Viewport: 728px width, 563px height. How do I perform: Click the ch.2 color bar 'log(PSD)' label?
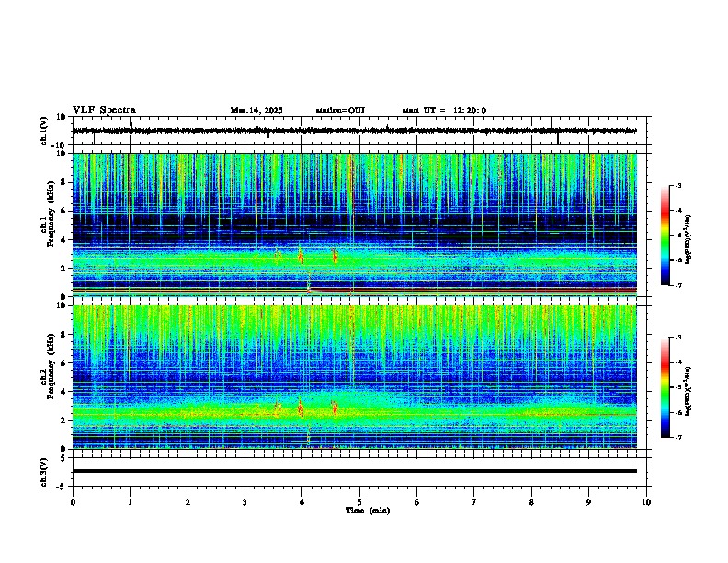point(688,391)
